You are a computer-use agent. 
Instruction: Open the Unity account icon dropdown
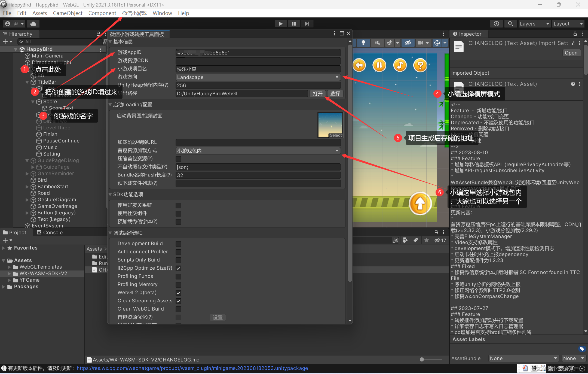(x=14, y=24)
